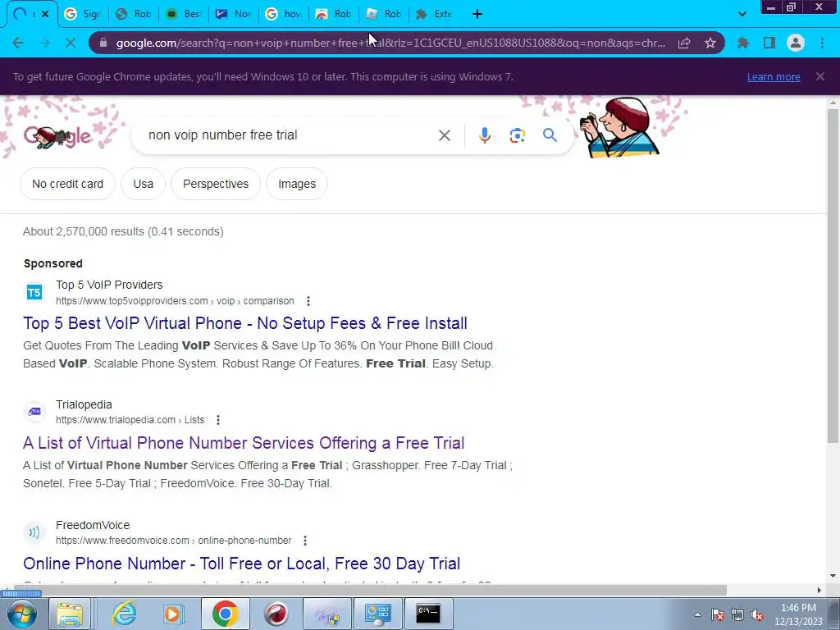
Task: Open the command prompt taskbar window
Action: tap(428, 614)
